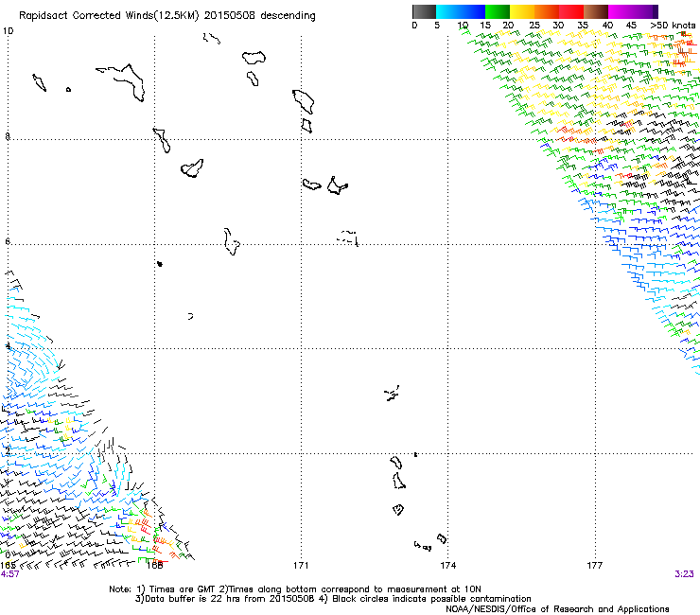Image resolution: width=700 pixels, height=615 pixels.
Task: Click the 'NOAA/NESDIS/Office of Research and Applications' credit
Action: (x=557, y=609)
